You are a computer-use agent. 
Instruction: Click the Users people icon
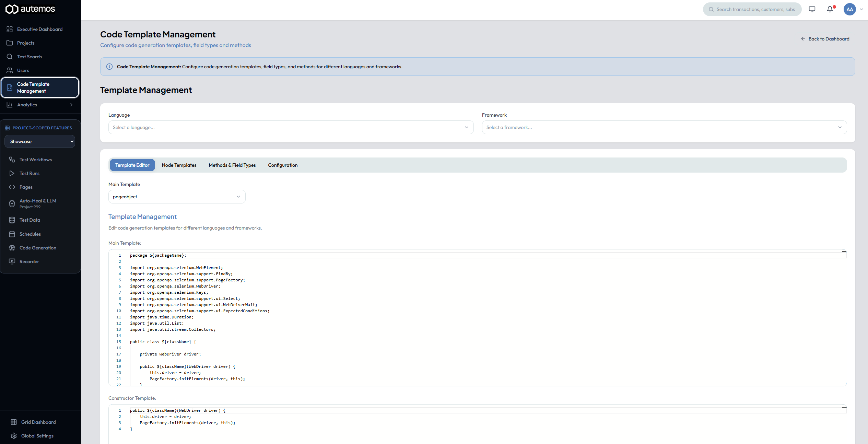click(10, 70)
